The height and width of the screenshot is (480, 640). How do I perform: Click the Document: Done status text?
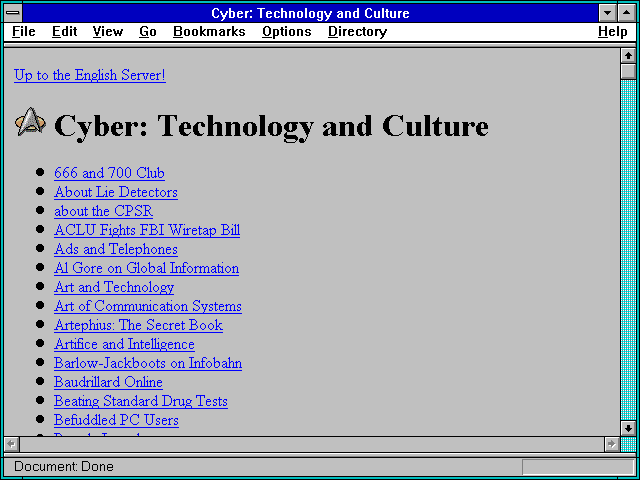(64, 467)
